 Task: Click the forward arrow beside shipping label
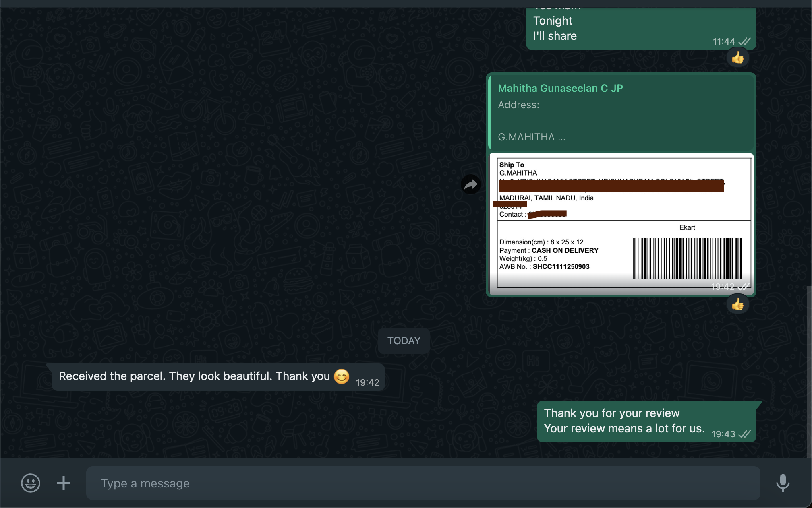(x=470, y=185)
